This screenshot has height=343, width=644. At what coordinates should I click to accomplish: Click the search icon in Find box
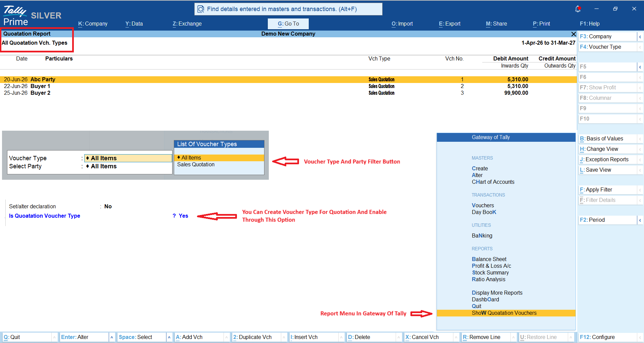pyautogui.click(x=201, y=9)
